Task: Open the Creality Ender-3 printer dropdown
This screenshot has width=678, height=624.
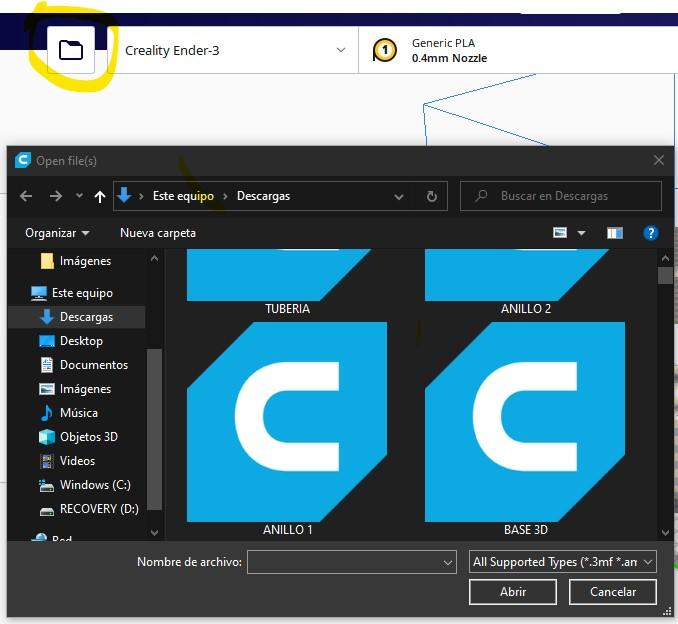Action: click(235, 50)
